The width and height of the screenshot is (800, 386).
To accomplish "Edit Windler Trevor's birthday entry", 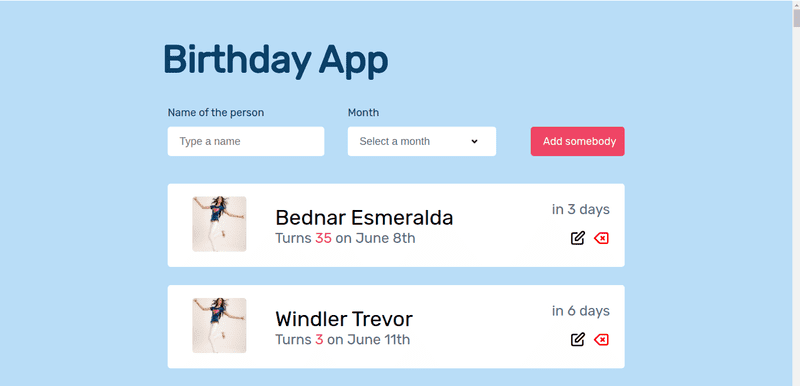I will pos(578,340).
